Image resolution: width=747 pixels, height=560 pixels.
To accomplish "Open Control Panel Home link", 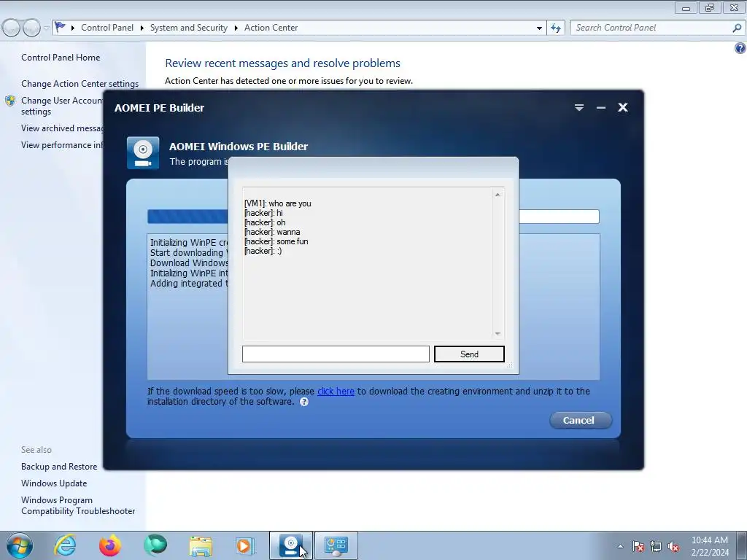I will click(61, 57).
